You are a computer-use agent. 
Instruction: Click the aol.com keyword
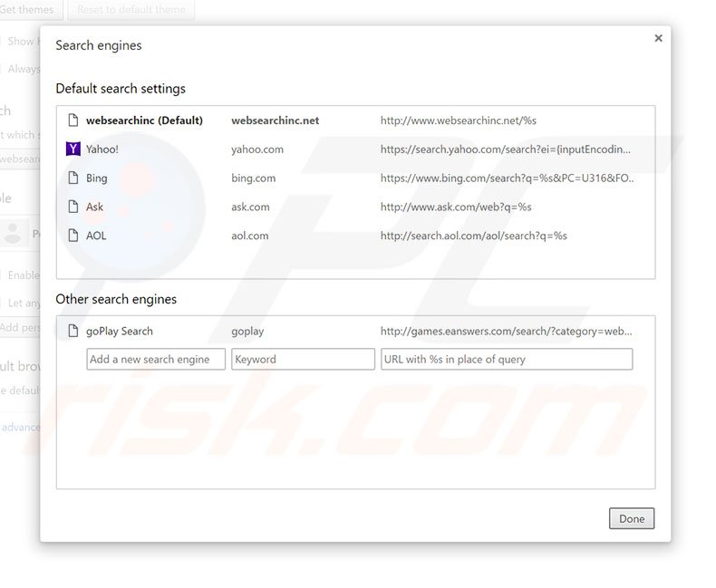(250, 236)
